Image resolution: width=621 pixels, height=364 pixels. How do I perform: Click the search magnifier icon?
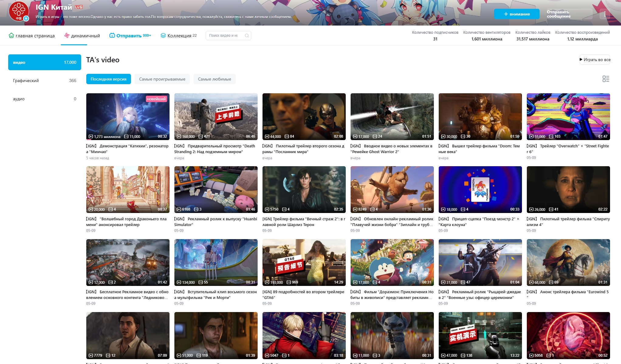[247, 36]
